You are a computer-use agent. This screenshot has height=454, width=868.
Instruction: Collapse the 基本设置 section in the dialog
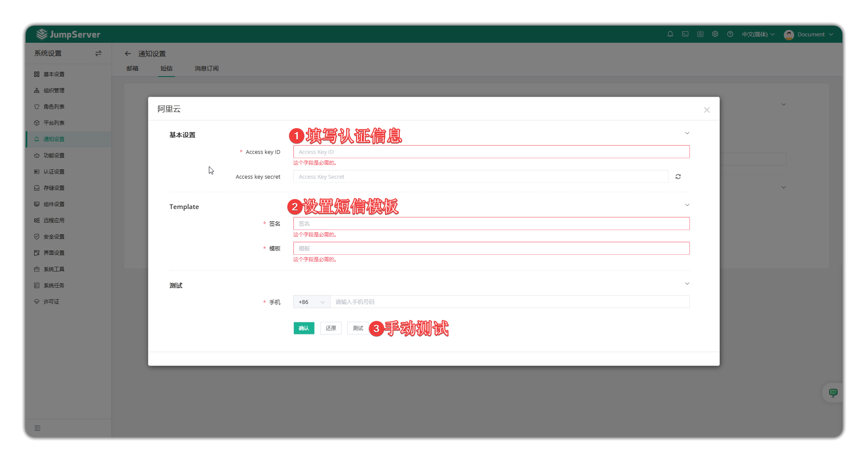coord(687,133)
